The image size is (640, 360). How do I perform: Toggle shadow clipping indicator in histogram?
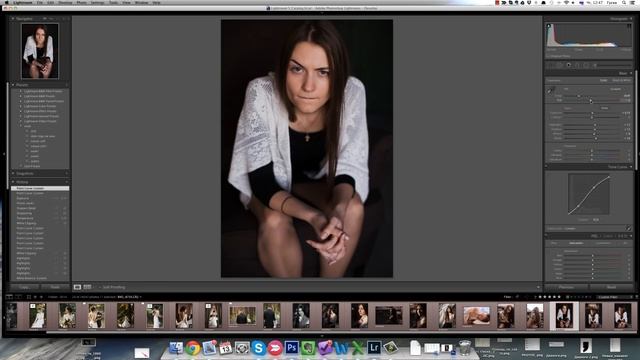549,26
